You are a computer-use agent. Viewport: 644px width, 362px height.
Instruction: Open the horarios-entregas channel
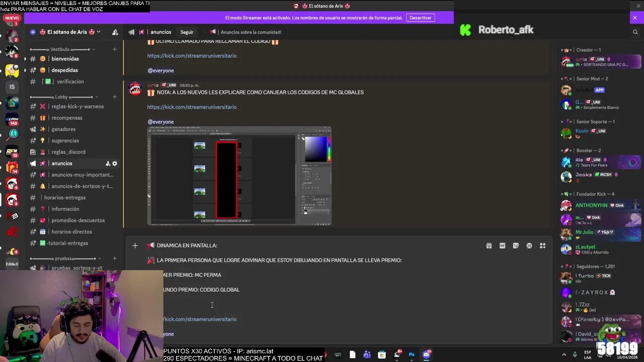tap(73, 198)
